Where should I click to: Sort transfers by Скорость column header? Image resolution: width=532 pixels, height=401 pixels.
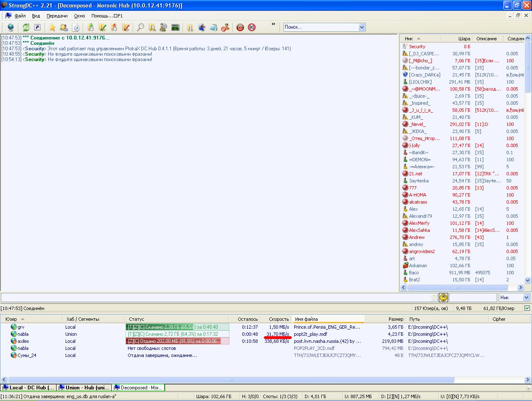tap(278, 319)
